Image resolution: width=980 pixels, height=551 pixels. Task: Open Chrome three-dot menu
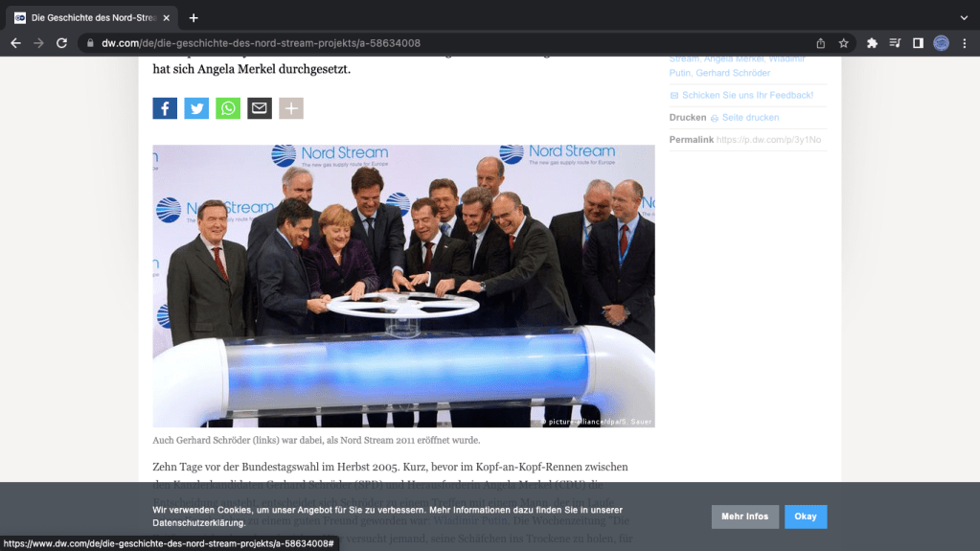point(965,43)
